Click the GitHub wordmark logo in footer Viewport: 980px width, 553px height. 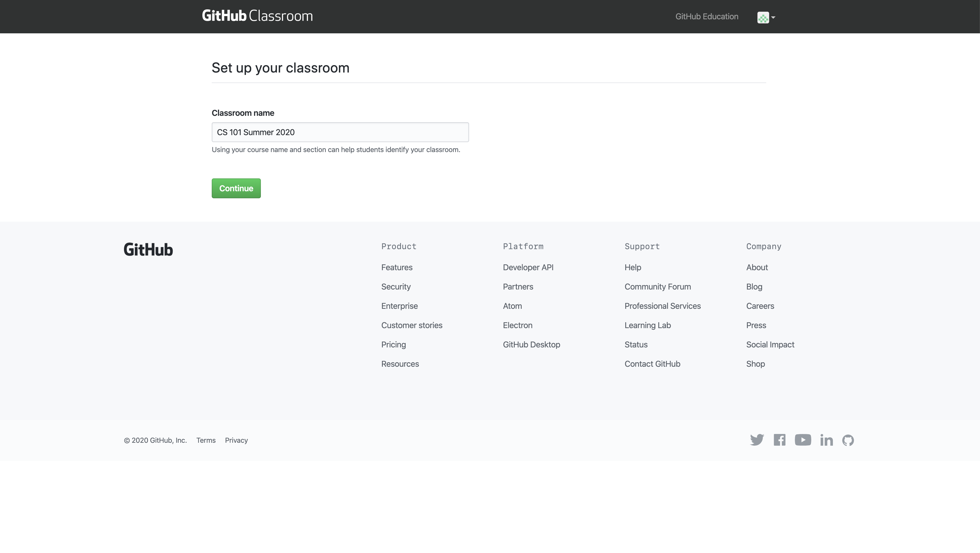click(x=148, y=249)
